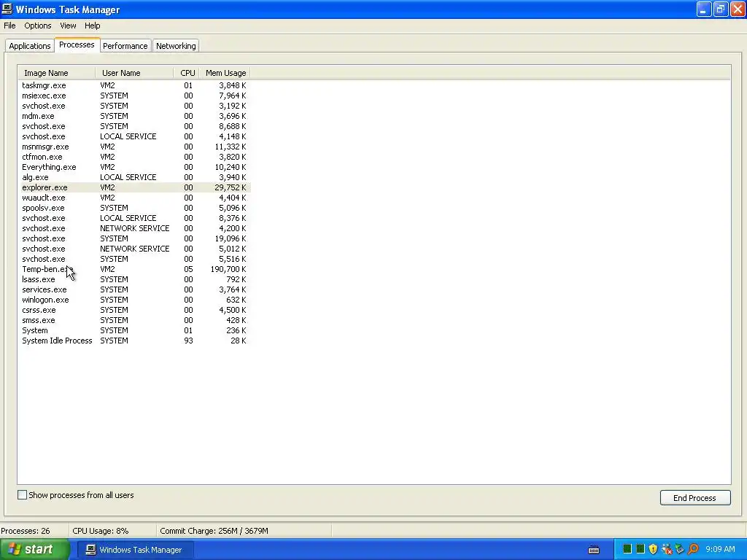
Task: Sort by the Mem Usage column header
Action: pyautogui.click(x=225, y=73)
